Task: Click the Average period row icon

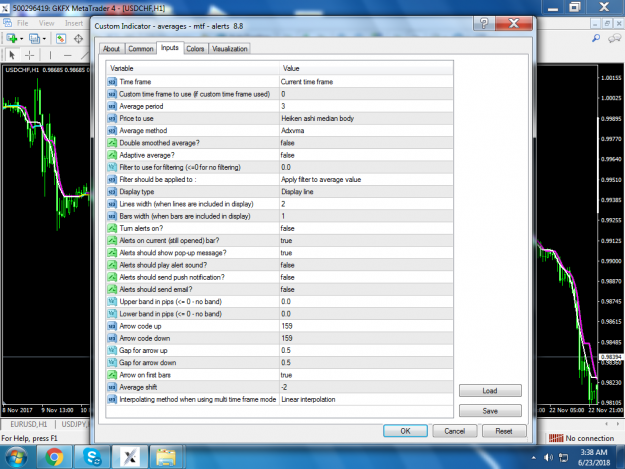Action: pyautogui.click(x=112, y=106)
